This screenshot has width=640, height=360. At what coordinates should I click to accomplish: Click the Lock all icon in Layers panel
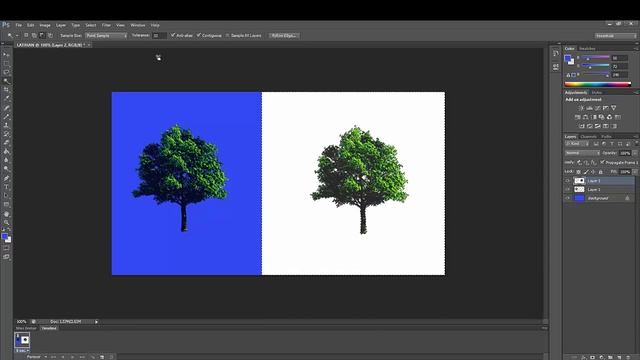pyautogui.click(x=600, y=172)
